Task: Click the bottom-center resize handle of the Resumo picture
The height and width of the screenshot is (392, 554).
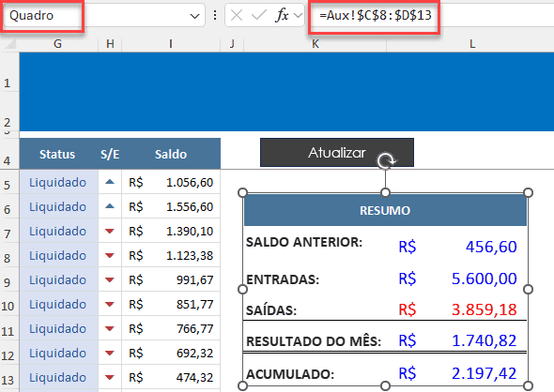Action: coord(386,385)
